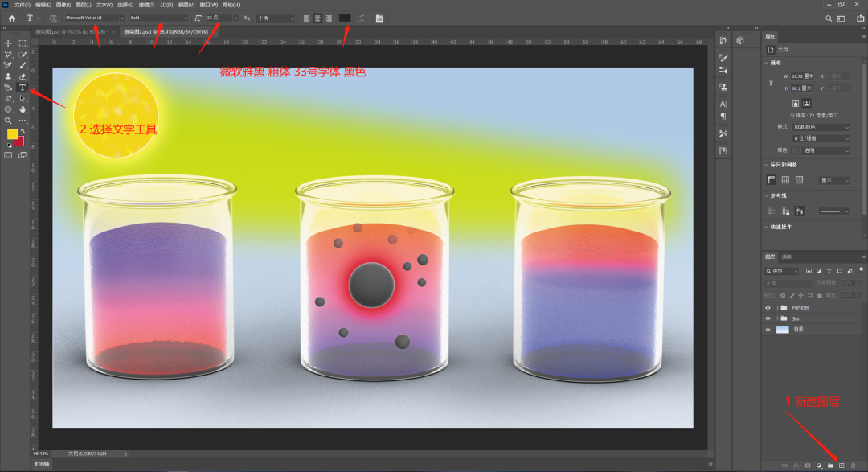The width and height of the screenshot is (868, 472).
Task: Set text alignment to left
Action: pyautogui.click(x=306, y=18)
